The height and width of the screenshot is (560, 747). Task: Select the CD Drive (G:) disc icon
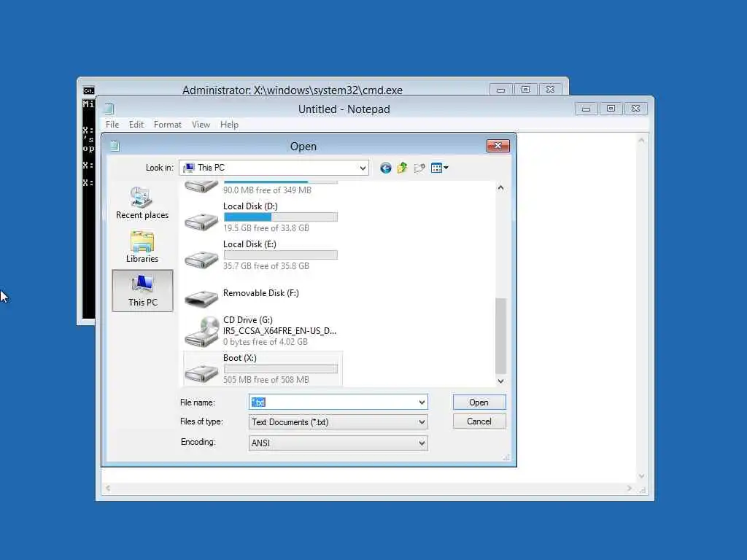(201, 332)
